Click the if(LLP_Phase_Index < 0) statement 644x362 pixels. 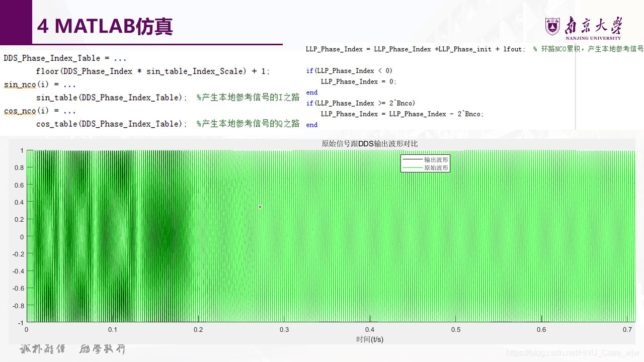[x=349, y=71]
